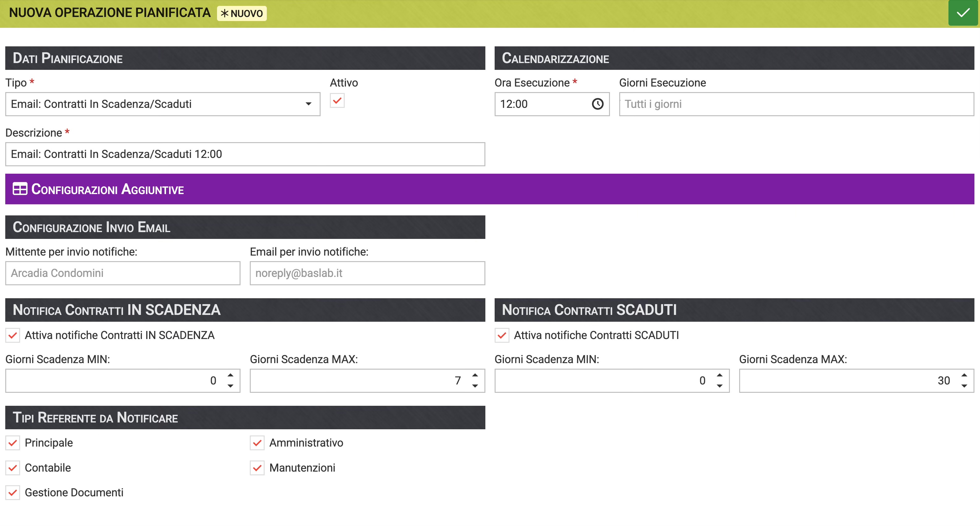Decrease SCADUTI Giorni Scadenza MIN down arrow
Screen dimensions: 980x526
pyautogui.click(x=719, y=386)
